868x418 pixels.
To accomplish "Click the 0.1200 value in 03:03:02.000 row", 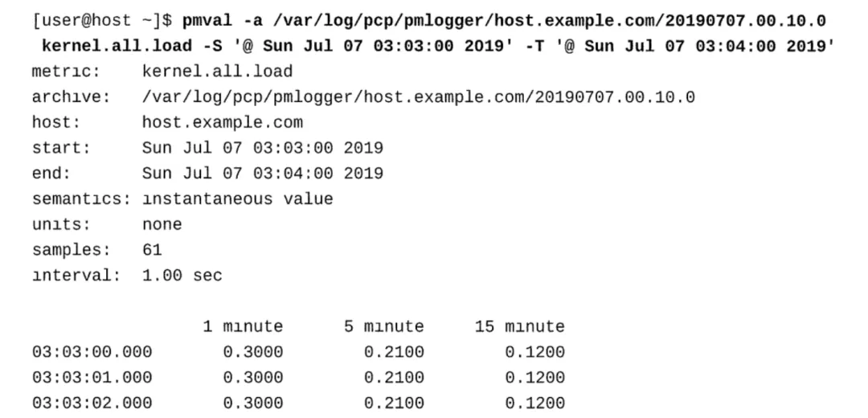I will click(x=534, y=403).
